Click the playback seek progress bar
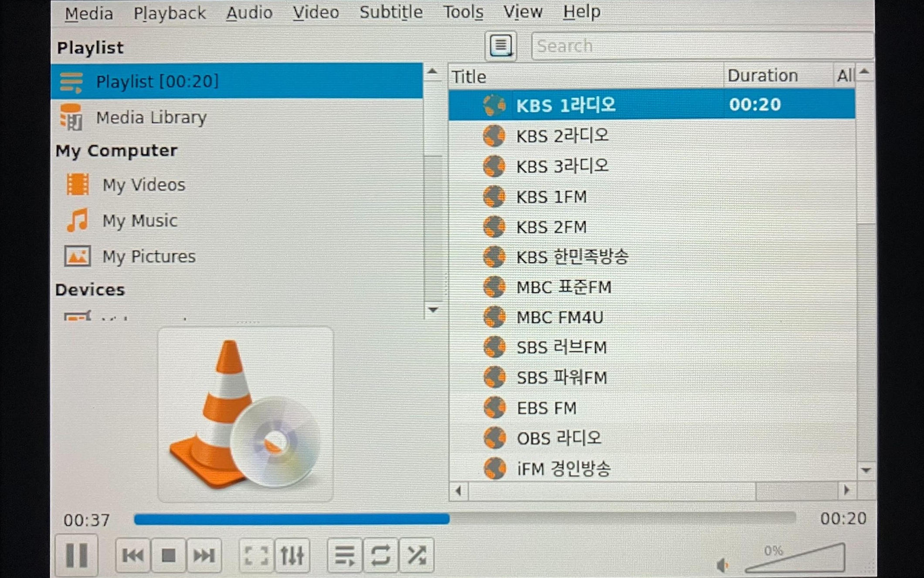This screenshot has height=578, width=924. pos(465,519)
